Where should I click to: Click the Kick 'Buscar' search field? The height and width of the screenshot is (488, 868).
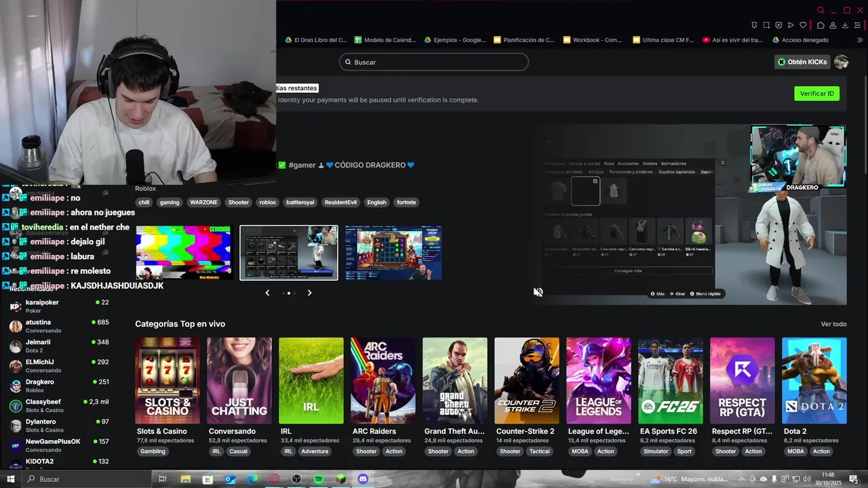coord(433,62)
